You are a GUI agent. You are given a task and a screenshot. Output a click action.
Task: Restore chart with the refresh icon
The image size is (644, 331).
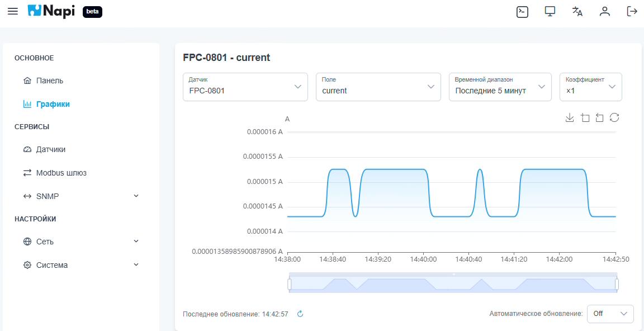(614, 118)
